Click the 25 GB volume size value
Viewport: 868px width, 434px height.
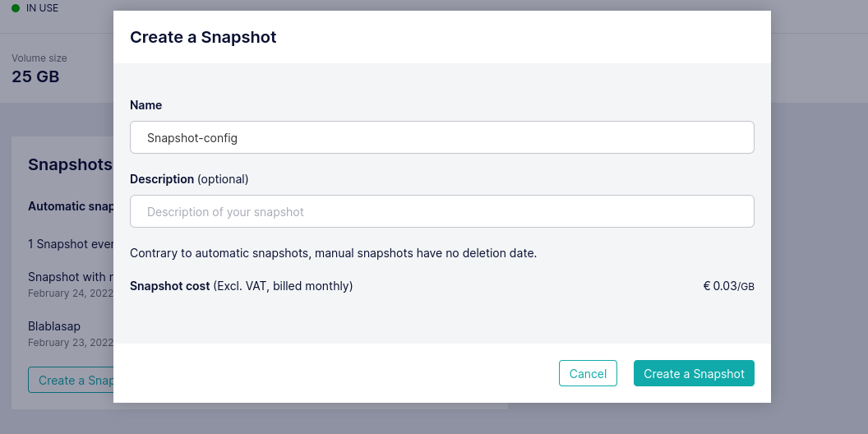(35, 76)
